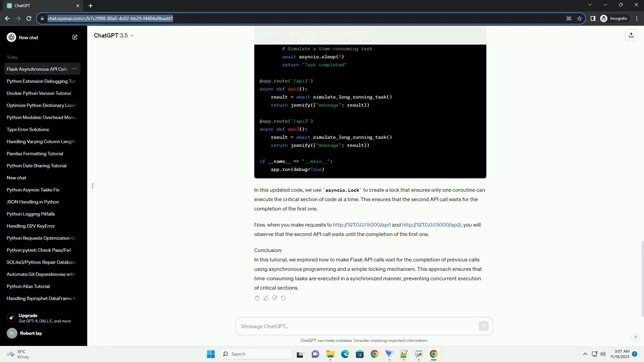Open the ChatGPT 3.5 model selector dropdown
644x362 pixels.
pos(114,35)
